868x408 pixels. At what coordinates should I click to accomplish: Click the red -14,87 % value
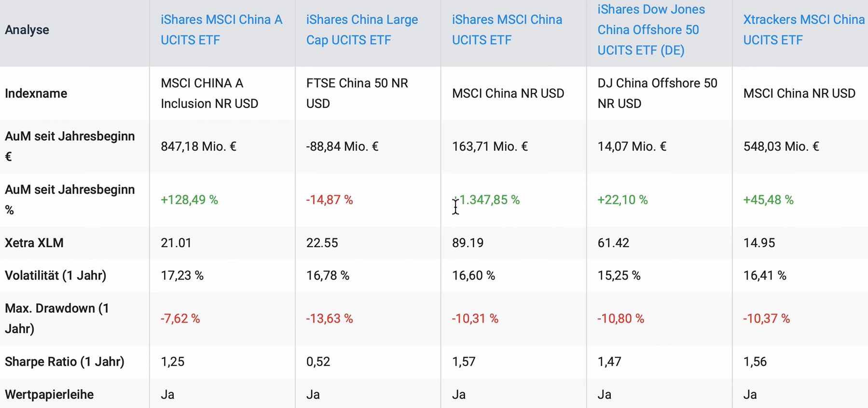(x=330, y=200)
